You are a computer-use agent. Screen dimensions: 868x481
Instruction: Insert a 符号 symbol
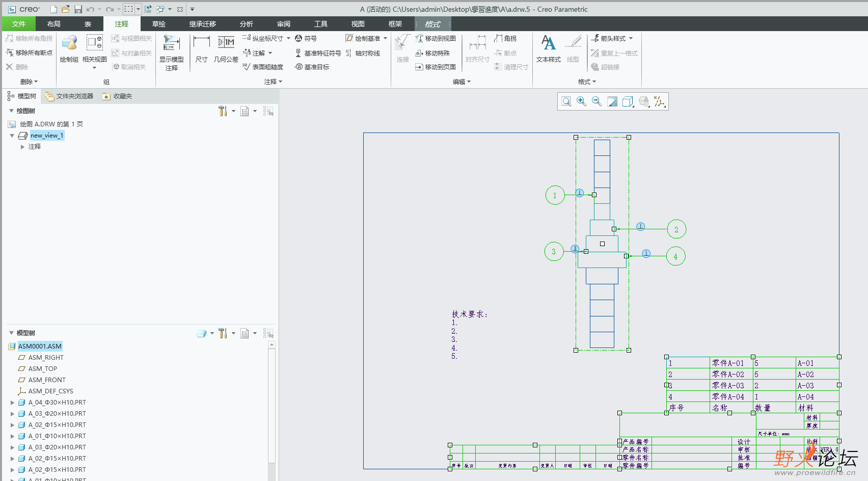pos(306,38)
